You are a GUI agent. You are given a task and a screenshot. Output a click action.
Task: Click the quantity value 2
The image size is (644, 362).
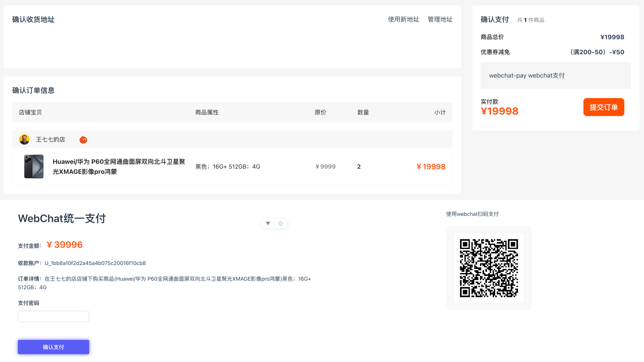[x=359, y=167]
